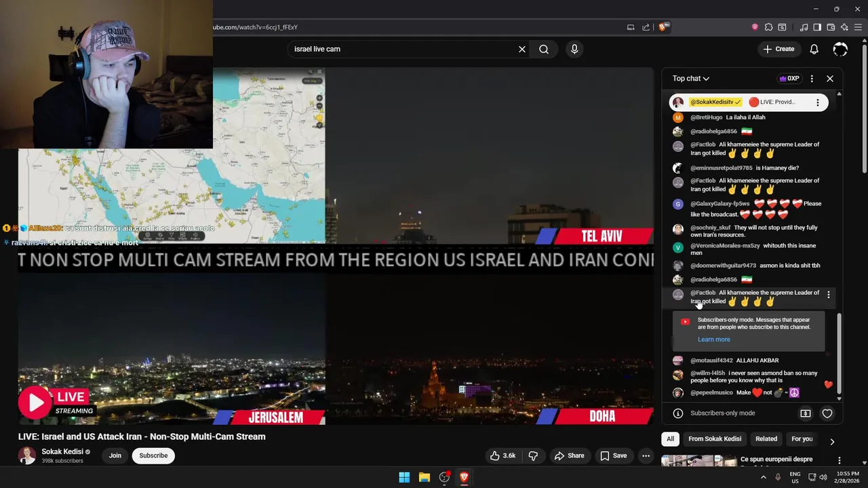Screen dimensions: 868x488
Task: Open the Brave browser taskbar icon
Action: pyautogui.click(x=464, y=477)
